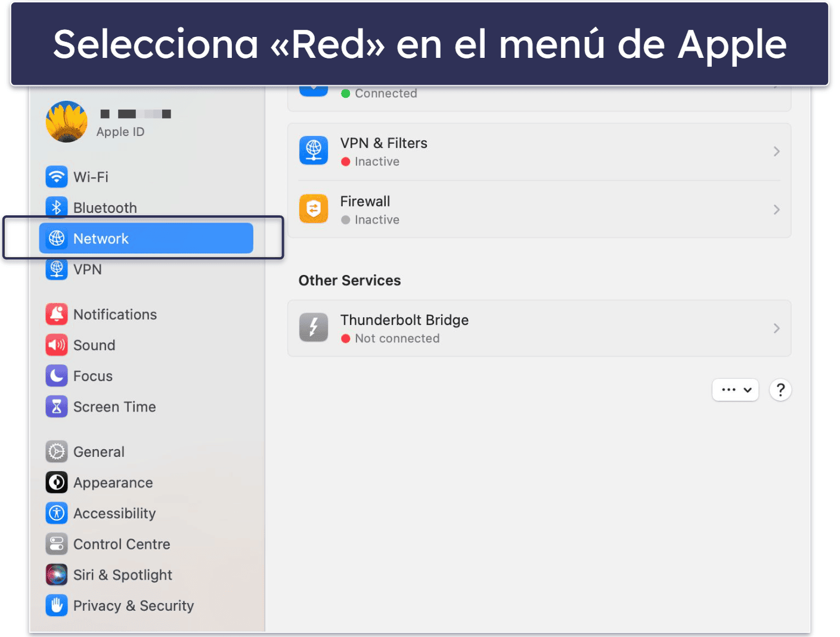Select the Sound label in sidebar

pyautogui.click(x=94, y=345)
